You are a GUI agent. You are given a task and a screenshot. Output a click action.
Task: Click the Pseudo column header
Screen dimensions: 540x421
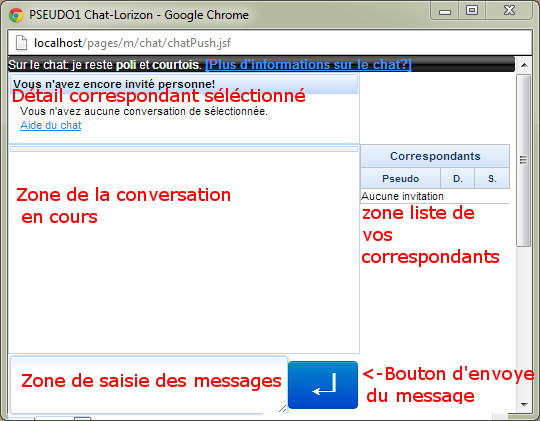(x=401, y=178)
